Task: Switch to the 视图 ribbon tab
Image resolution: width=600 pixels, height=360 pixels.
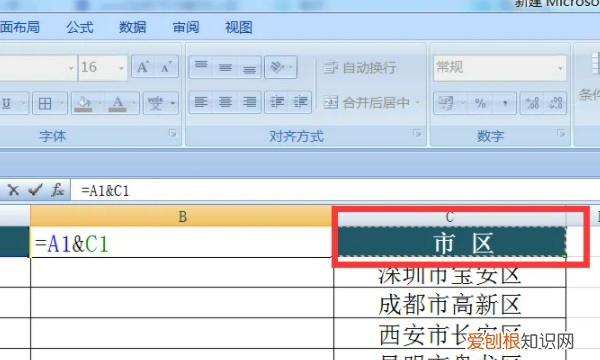Action: coord(239,27)
